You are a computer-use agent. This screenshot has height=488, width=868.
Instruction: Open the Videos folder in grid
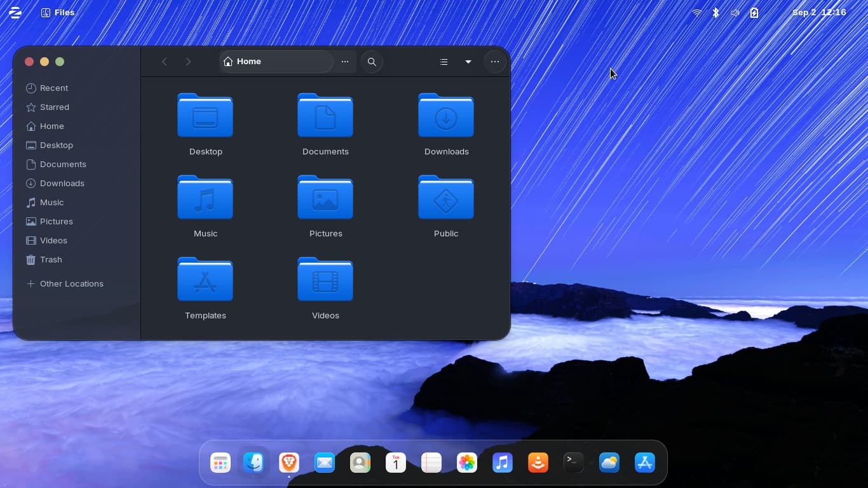click(x=325, y=280)
